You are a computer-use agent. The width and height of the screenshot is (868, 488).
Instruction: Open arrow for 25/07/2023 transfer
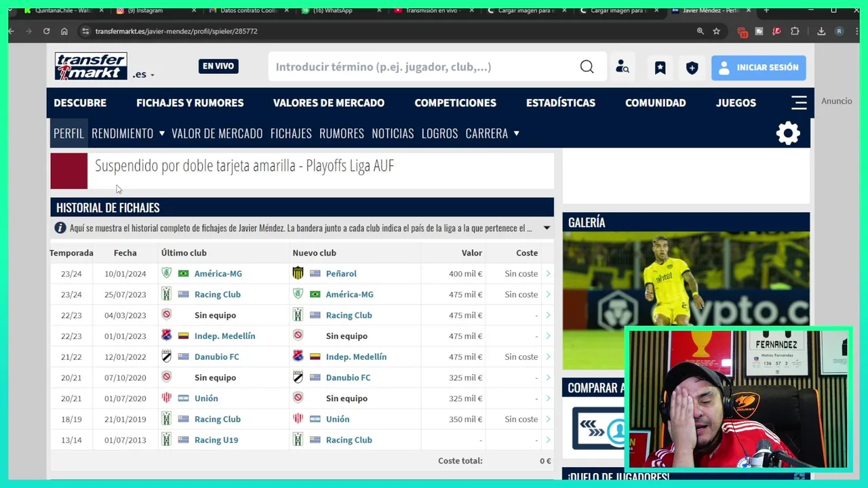point(548,294)
